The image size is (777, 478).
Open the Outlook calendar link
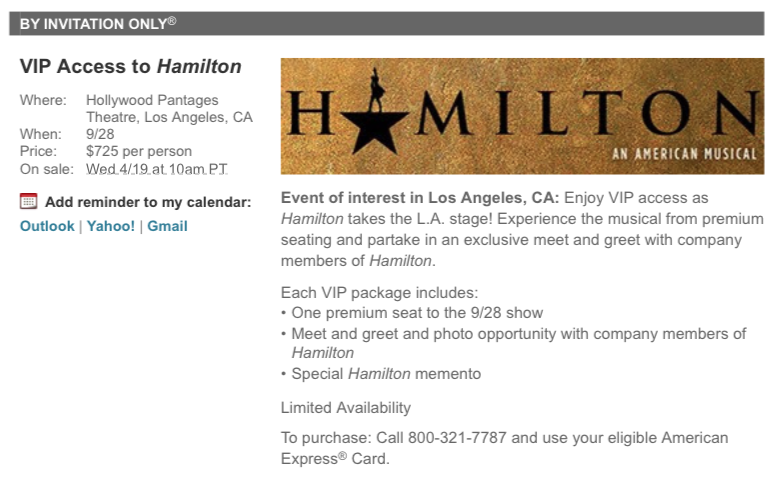(47, 226)
